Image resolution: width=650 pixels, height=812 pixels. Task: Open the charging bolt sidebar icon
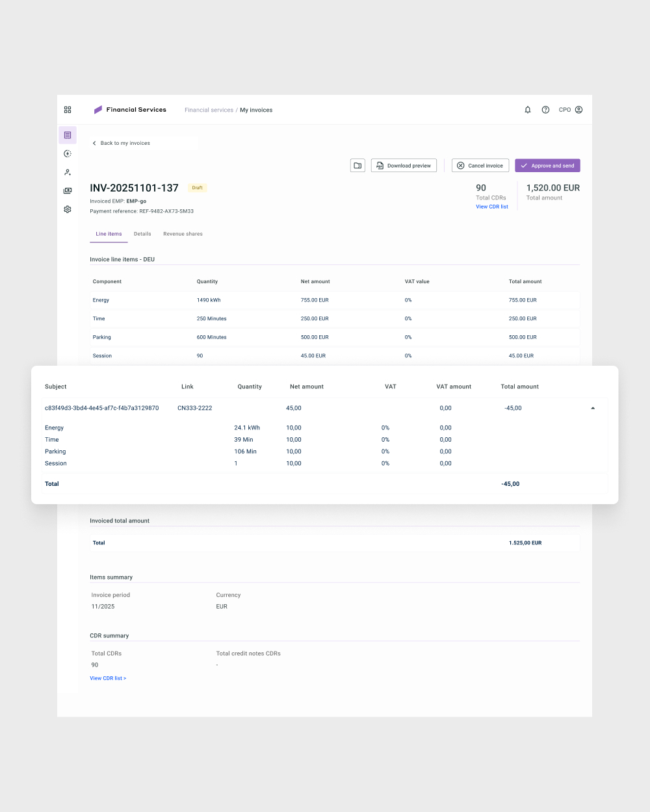pyautogui.click(x=68, y=154)
